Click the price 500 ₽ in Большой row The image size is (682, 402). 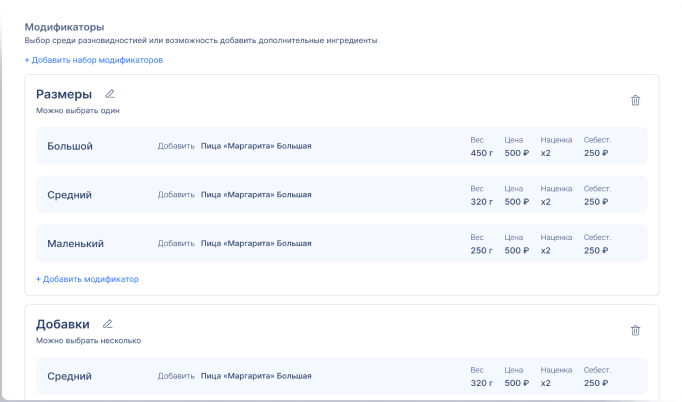(x=517, y=153)
